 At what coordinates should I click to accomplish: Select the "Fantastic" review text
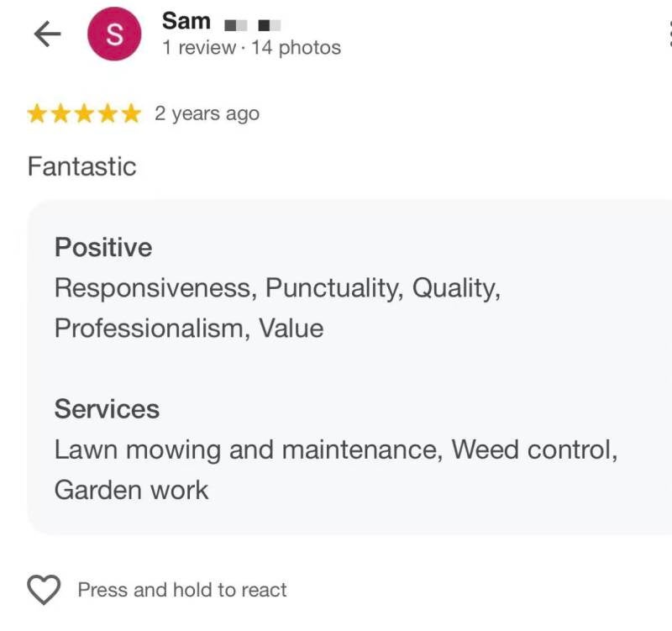coord(81,166)
